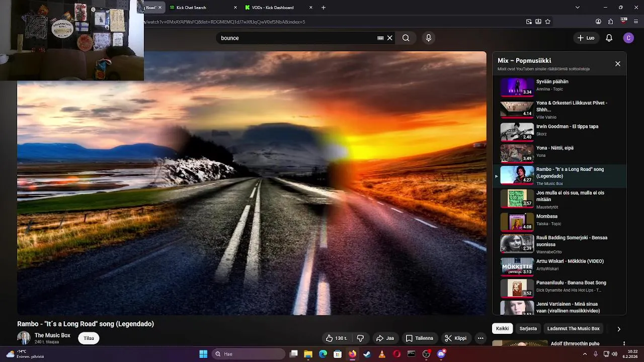The height and width of the screenshot is (362, 644).
Task: Play Syvään päähän from the playlist
Action: [559, 87]
